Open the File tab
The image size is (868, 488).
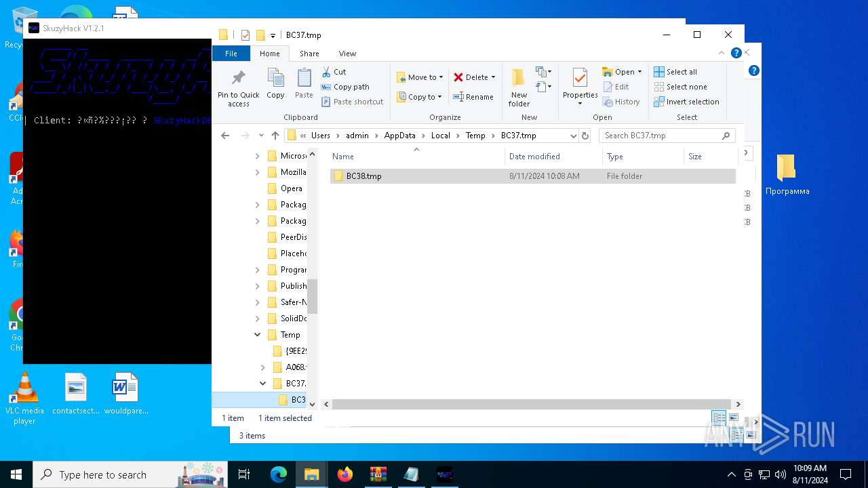pos(231,54)
